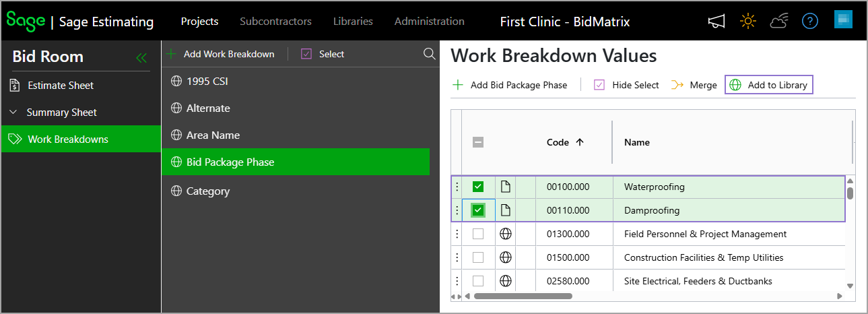The image size is (868, 314).
Task: Toggle the header select-all checkbox
Action: coord(478,142)
